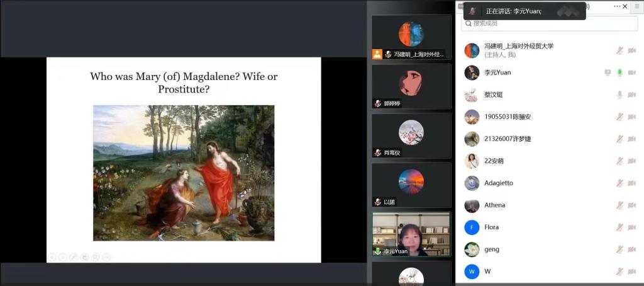Click camera icon in Adagietto row
This screenshot has width=644, height=286.
click(631, 183)
